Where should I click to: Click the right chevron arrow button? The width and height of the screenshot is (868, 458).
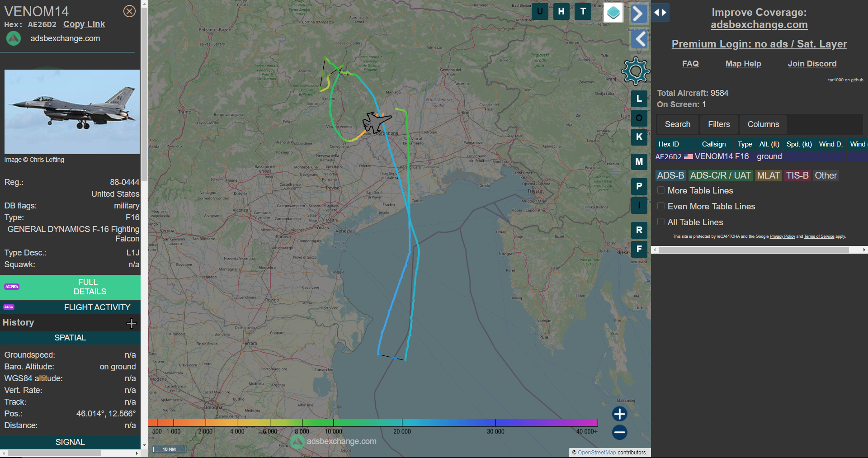(638, 14)
